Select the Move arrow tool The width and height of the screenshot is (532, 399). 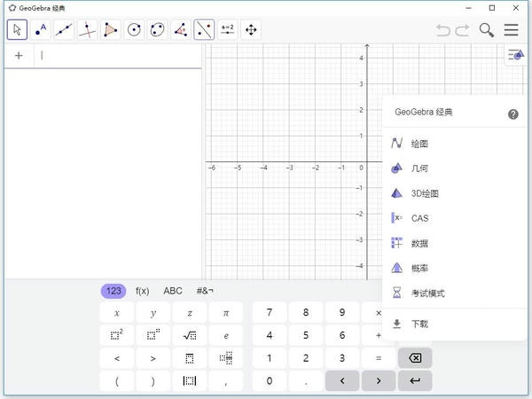17,30
